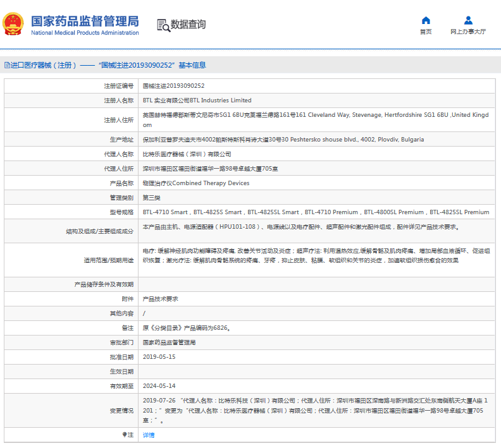Image resolution: width=501 pixels, height=448 pixels.
Task: Click the national emblem logo
Action: (13, 24)
